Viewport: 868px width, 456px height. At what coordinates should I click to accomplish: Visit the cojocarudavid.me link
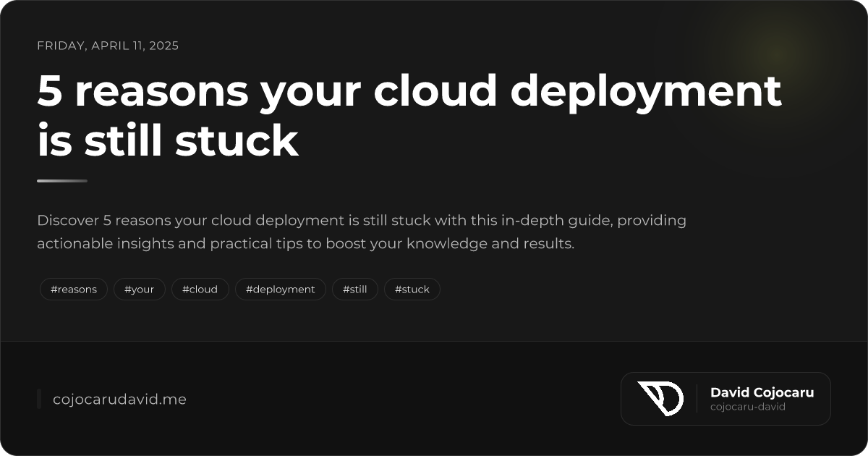[119, 399]
